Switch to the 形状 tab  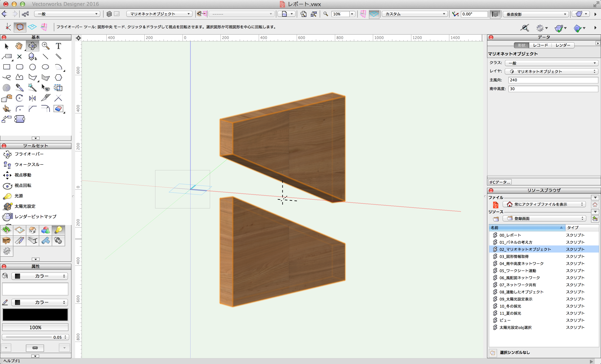[x=521, y=45]
